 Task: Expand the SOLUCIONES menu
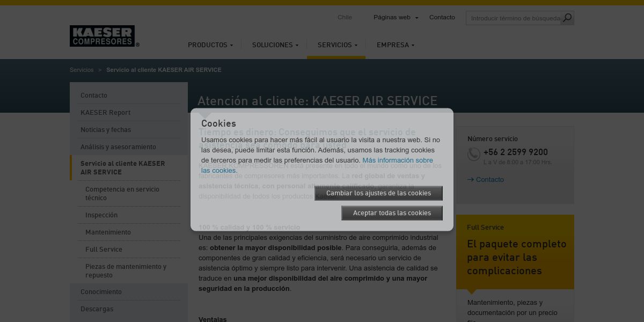pyautogui.click(x=275, y=45)
